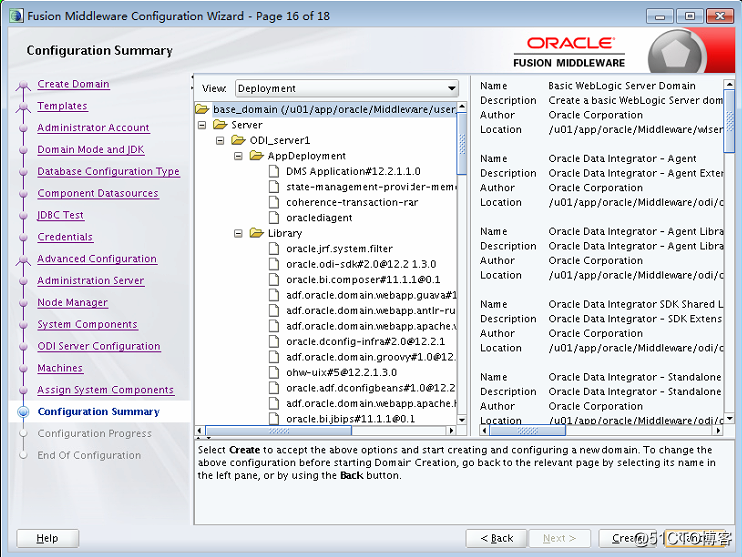Viewport: 742px width, 557px height.
Task: Click the details pane vertical scrollbar thumb
Action: (x=729, y=121)
